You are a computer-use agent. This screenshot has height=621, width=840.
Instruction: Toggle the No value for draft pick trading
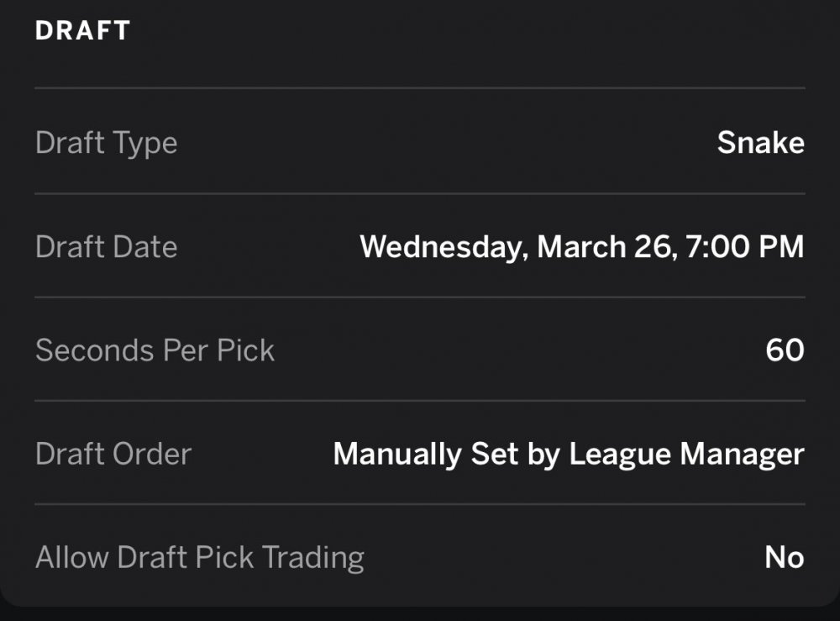coord(784,558)
